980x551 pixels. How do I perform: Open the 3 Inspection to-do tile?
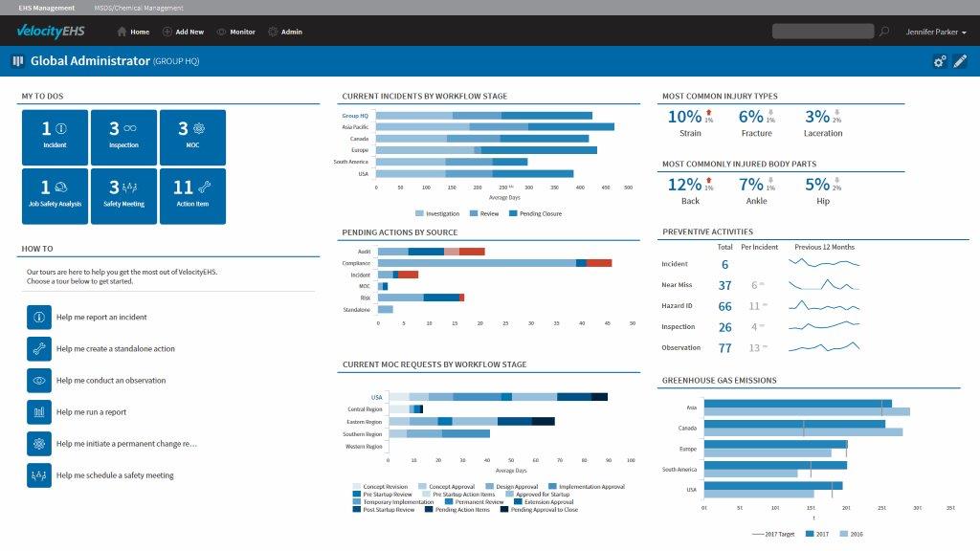point(123,135)
